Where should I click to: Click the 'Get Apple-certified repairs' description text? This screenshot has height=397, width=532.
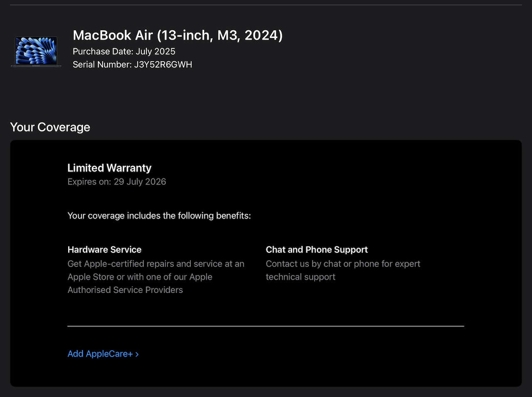156,277
